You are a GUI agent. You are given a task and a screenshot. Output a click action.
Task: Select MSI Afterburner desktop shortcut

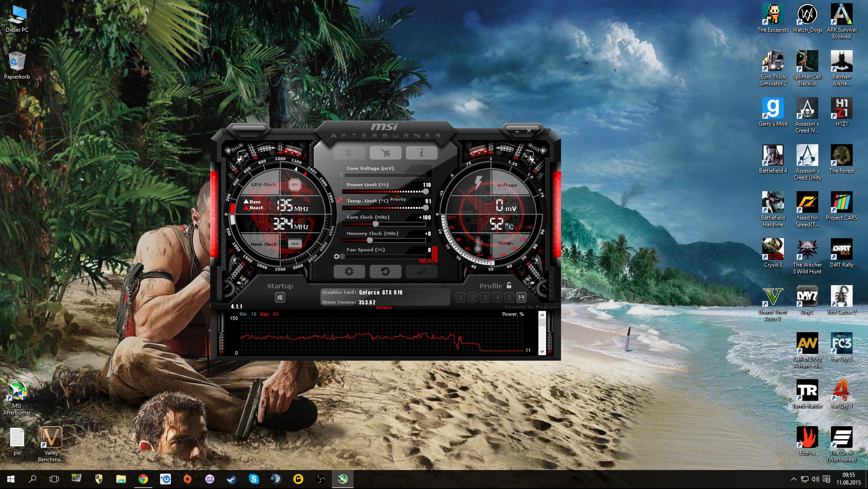(17, 398)
